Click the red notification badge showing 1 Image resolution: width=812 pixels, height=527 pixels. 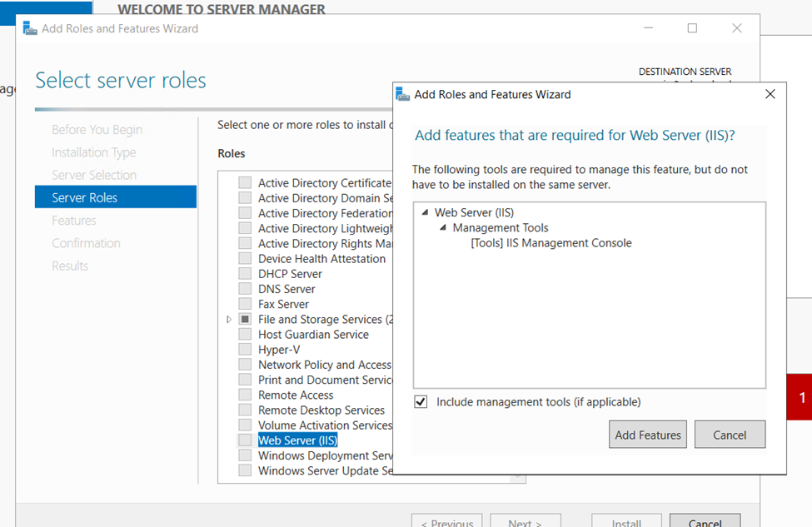click(801, 398)
